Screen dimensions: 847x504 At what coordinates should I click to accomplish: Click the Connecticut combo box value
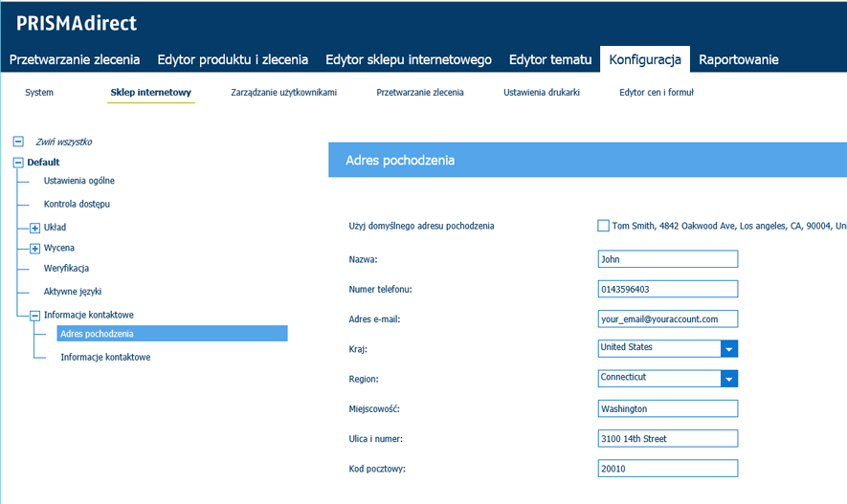659,377
